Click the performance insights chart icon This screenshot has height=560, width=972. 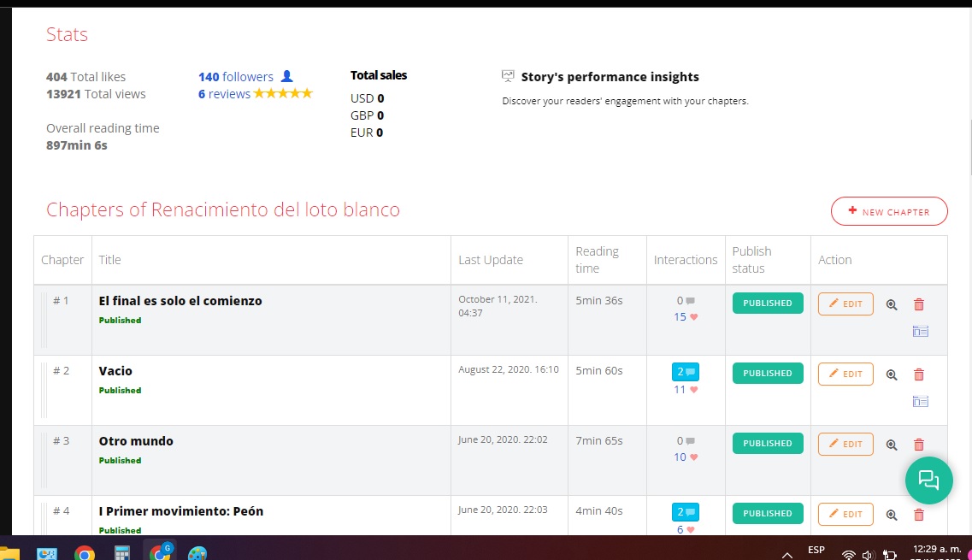[x=508, y=76]
